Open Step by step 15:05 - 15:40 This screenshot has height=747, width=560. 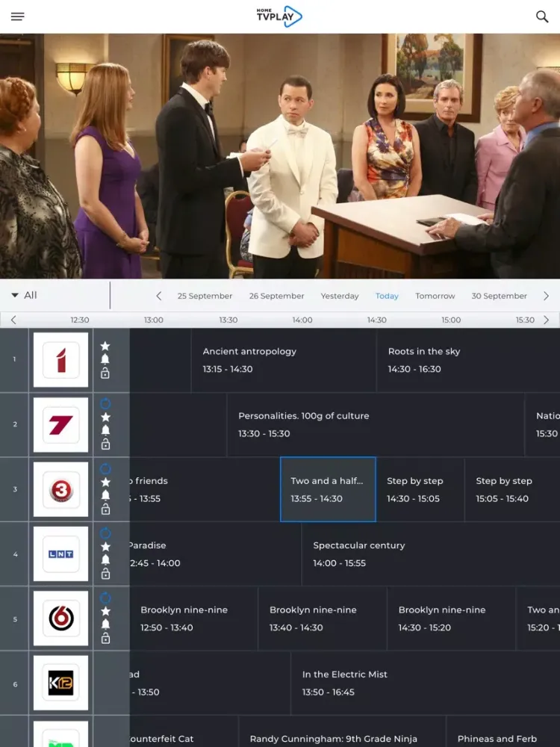tap(512, 489)
